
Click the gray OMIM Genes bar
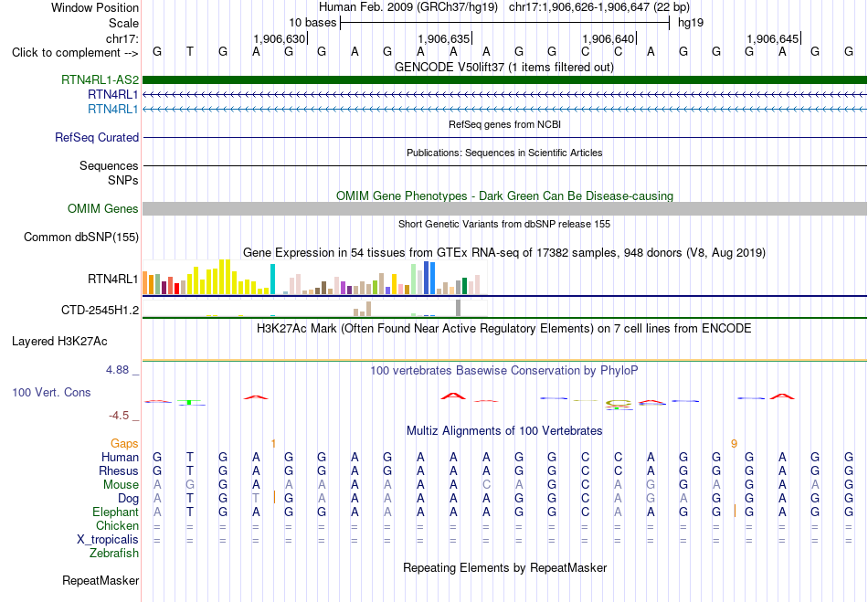(x=504, y=208)
